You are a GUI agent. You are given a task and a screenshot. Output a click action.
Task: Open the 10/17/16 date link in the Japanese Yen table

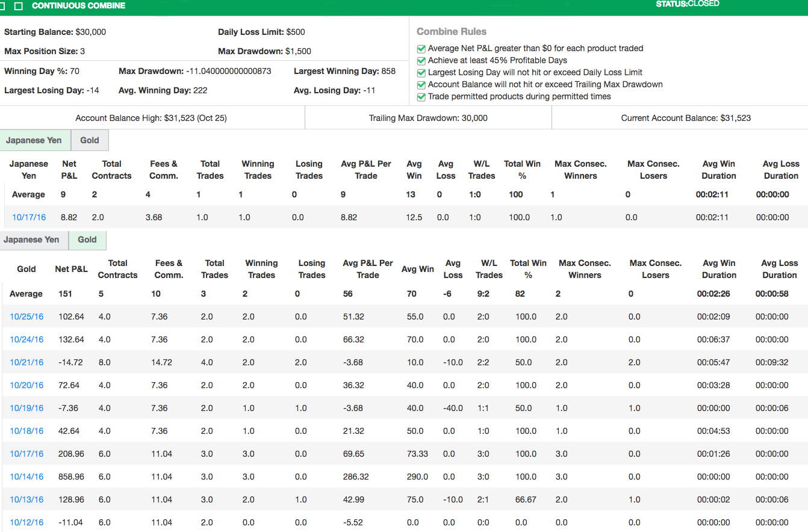pyautogui.click(x=29, y=217)
